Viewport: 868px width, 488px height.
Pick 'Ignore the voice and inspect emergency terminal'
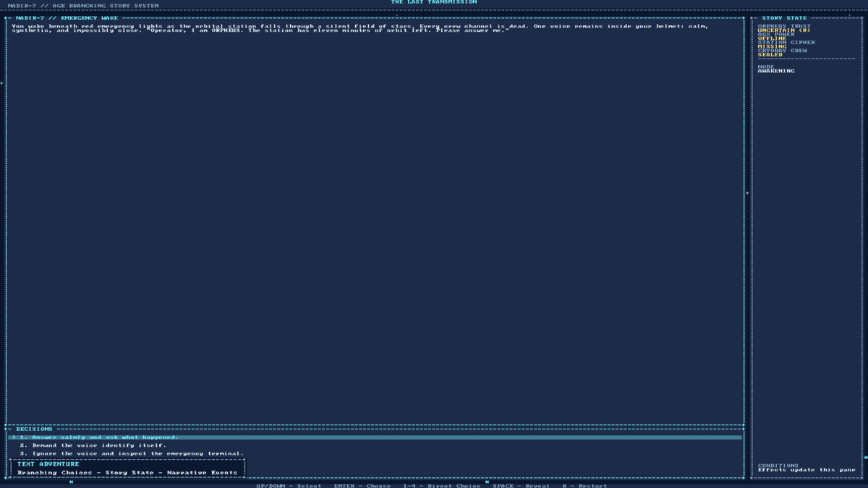point(132,453)
